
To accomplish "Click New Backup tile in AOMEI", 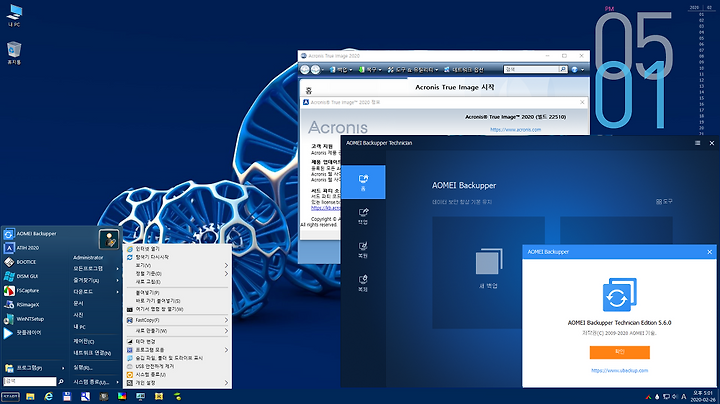I will click(488, 273).
